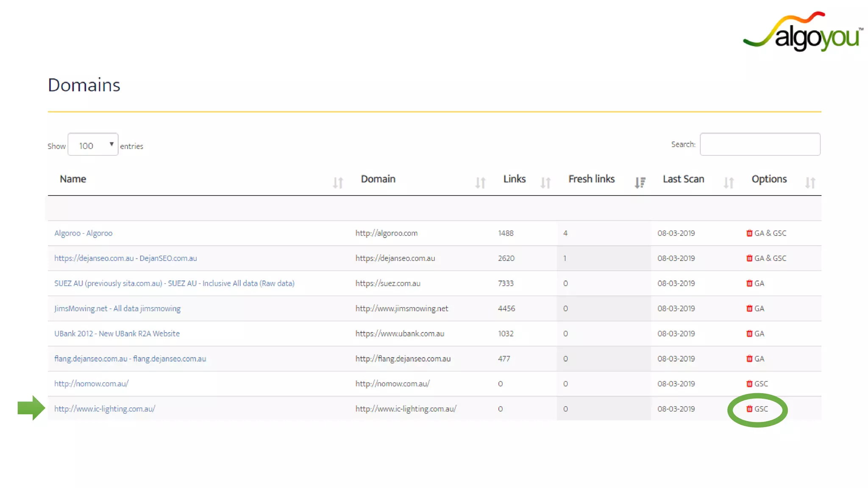
Task: Open the Show 100 entries dropdown
Action: (x=93, y=145)
